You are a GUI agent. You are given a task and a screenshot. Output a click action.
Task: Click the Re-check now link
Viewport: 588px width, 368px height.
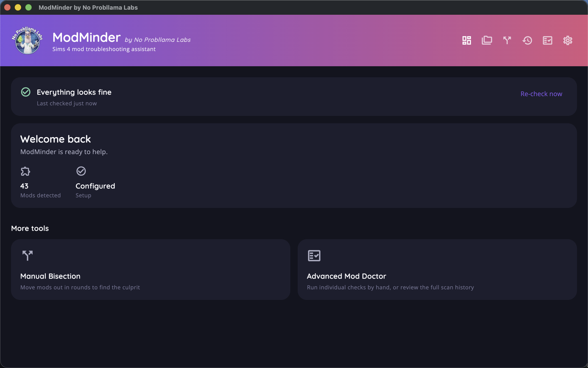click(541, 94)
